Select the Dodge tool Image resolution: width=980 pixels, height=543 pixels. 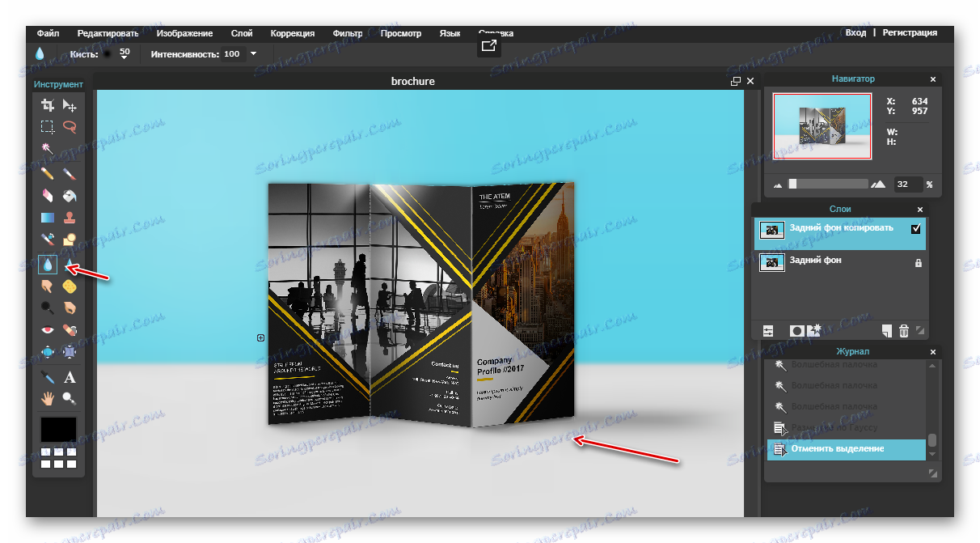48,308
